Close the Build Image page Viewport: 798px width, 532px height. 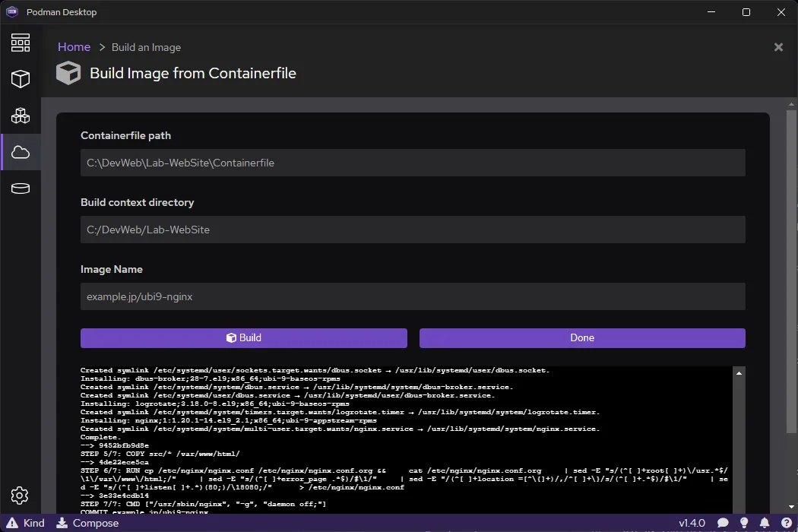tap(778, 47)
